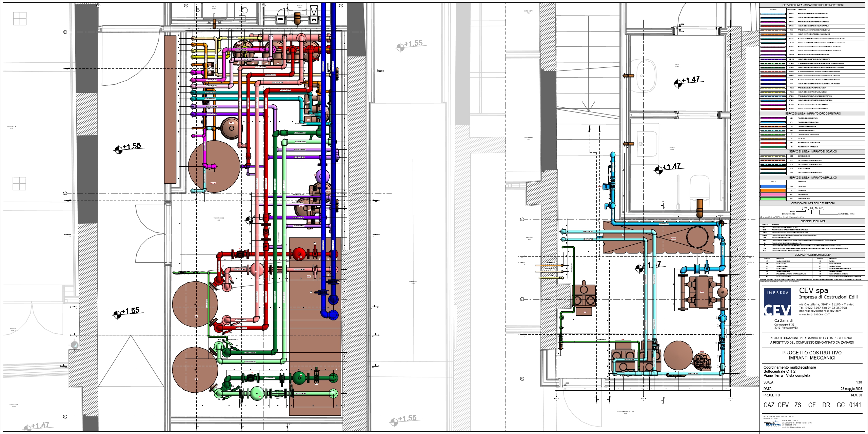
Task: Click the sheet number '0141'
Action: click(x=855, y=405)
